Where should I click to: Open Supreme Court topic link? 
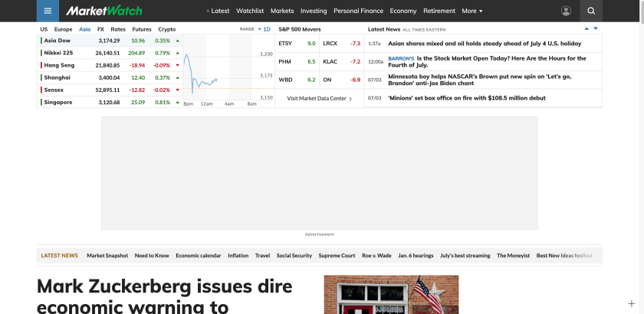click(x=337, y=255)
